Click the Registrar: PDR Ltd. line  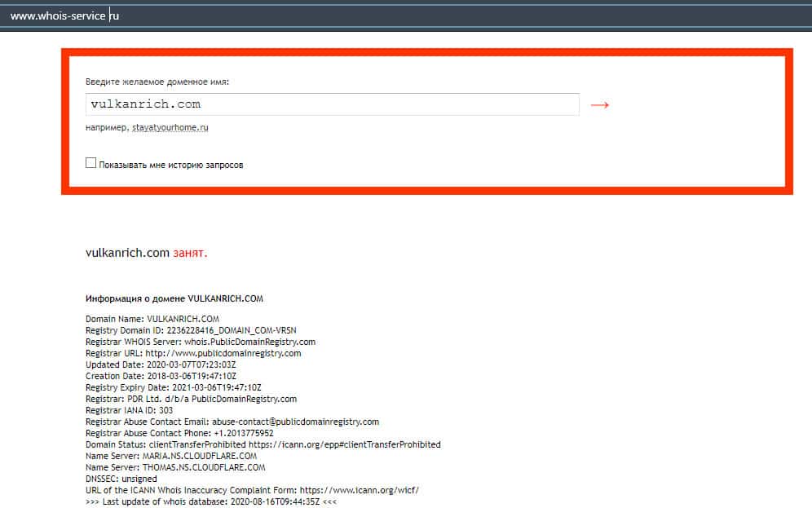pyautogui.click(x=191, y=399)
